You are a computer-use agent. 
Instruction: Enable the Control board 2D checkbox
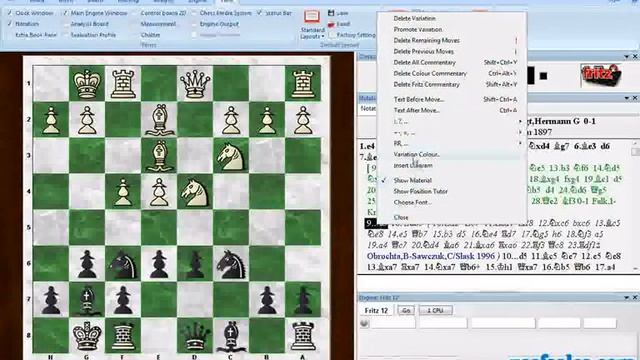coord(136,13)
